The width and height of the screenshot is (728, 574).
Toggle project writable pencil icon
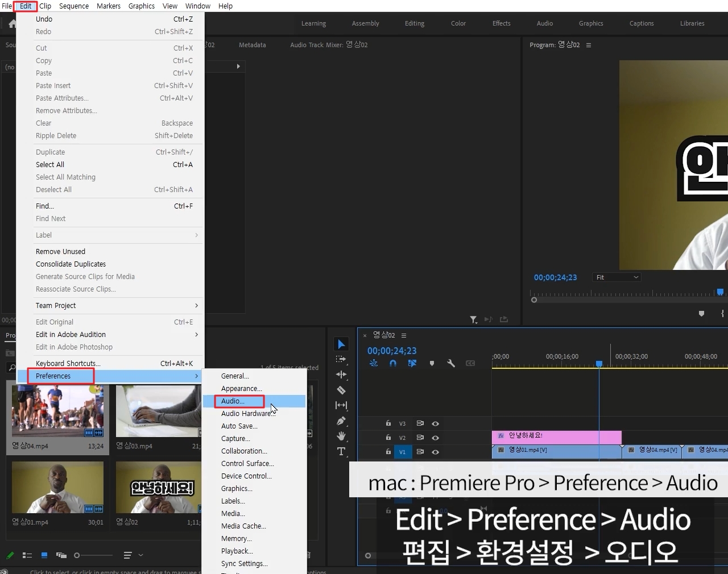tap(10, 555)
